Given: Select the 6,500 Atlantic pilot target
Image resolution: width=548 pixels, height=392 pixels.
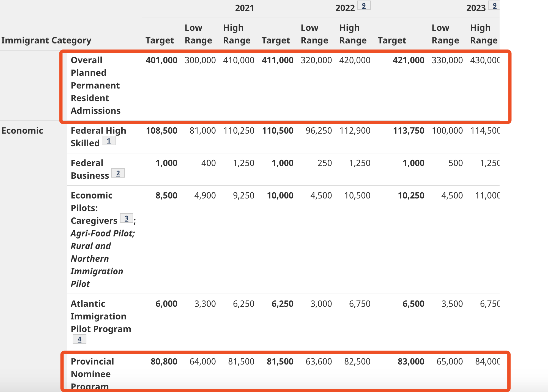Looking at the screenshot, I should coord(413,304).
